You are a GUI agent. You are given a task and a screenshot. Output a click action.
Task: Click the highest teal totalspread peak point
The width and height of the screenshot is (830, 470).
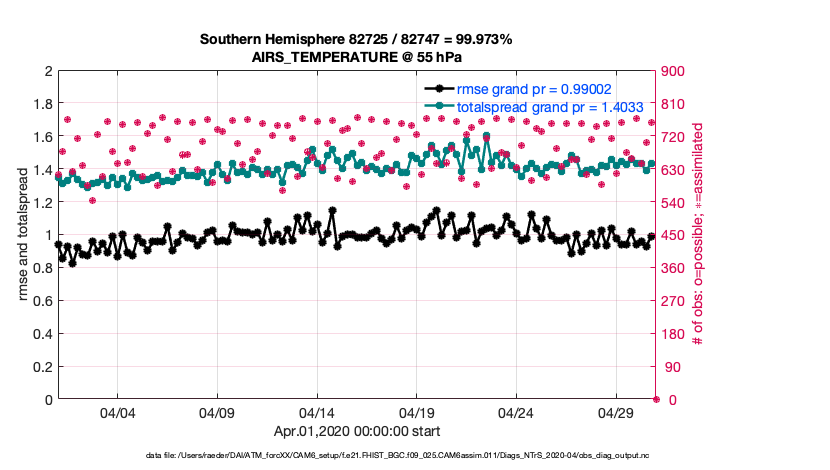(487, 136)
